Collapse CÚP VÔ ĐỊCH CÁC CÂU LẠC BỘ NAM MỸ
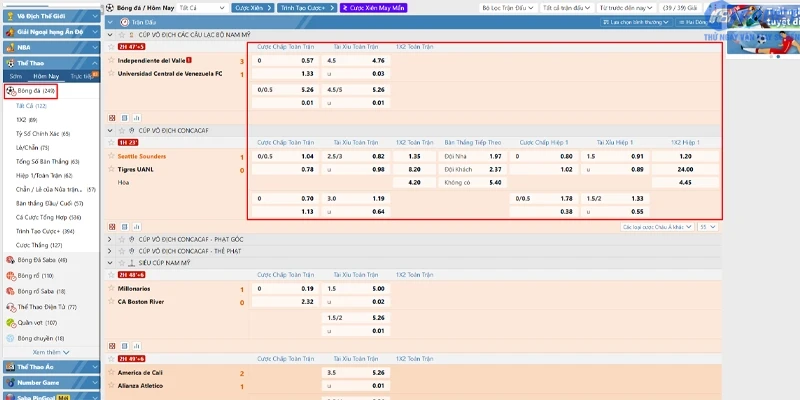This screenshot has width=800, height=400. coord(110,35)
